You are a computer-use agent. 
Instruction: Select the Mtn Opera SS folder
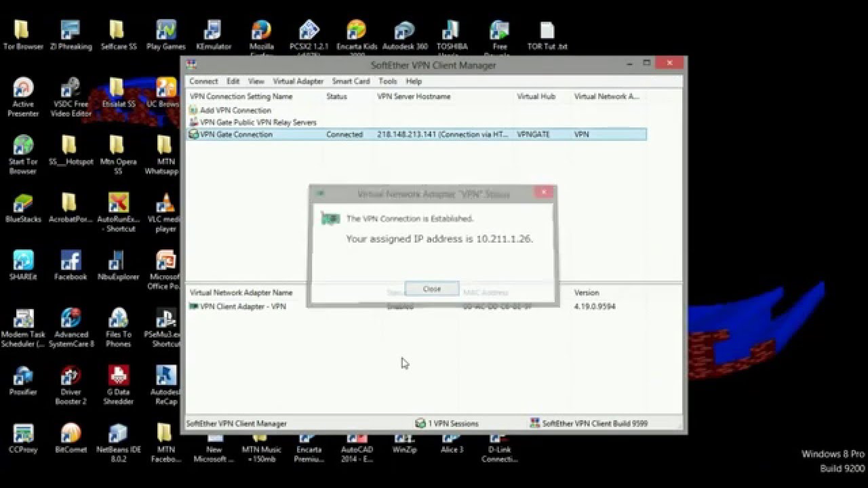point(118,155)
